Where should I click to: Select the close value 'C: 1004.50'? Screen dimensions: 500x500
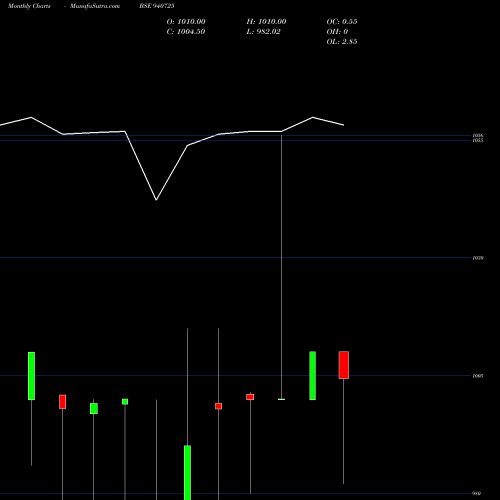pyautogui.click(x=186, y=32)
